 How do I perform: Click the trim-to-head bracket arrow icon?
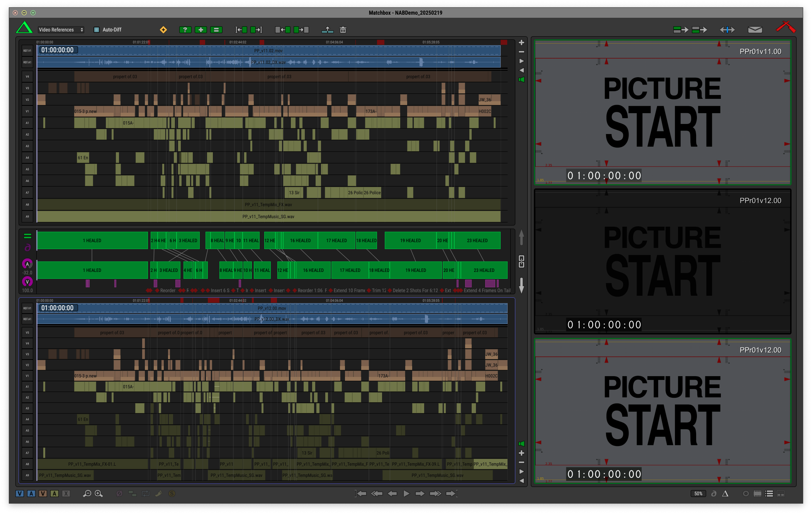[241, 30]
